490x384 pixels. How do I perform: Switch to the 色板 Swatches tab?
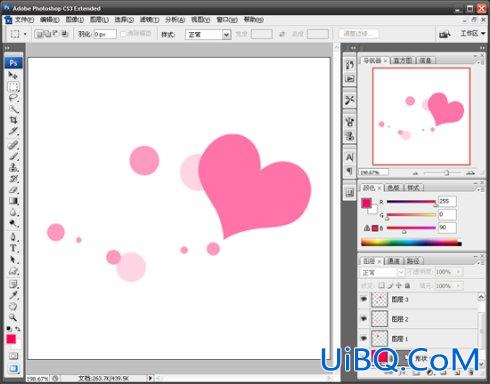coord(393,188)
